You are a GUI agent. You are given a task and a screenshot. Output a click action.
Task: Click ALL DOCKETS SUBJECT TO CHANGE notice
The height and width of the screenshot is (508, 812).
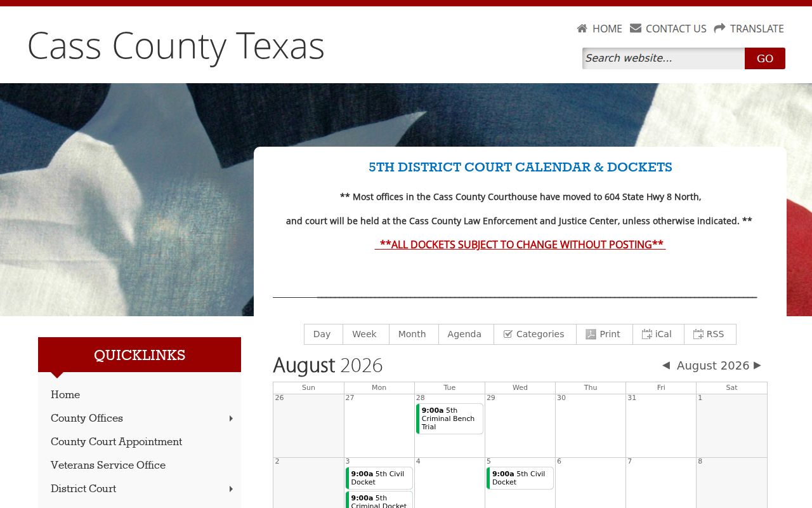tap(520, 244)
